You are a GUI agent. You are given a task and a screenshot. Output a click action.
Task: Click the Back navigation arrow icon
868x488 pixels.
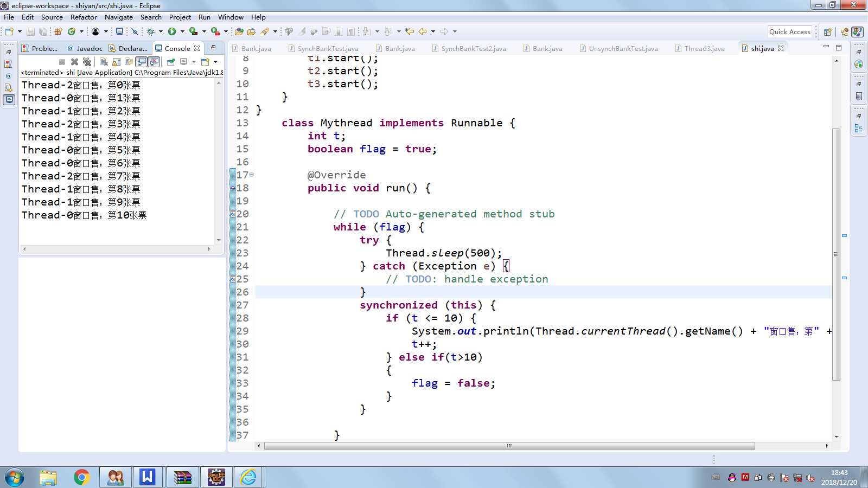pyautogui.click(x=422, y=31)
